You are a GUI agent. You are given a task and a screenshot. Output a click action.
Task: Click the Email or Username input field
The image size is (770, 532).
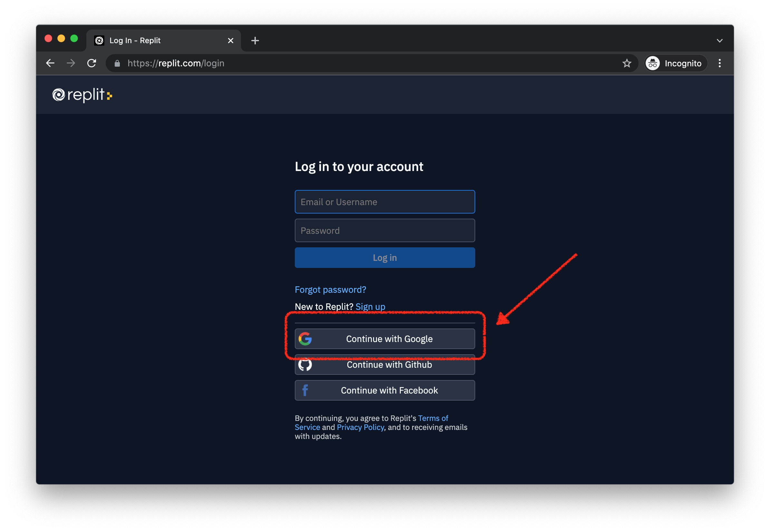point(385,202)
